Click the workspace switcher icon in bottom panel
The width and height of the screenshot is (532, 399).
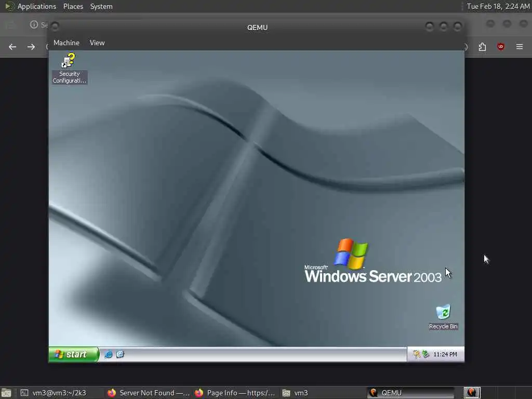point(472,393)
